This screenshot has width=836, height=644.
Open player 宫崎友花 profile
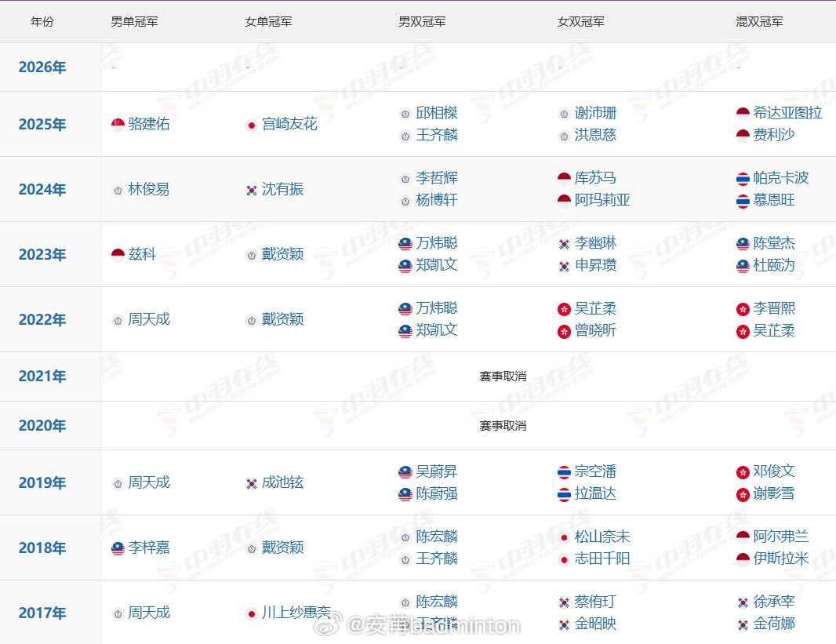pos(289,124)
